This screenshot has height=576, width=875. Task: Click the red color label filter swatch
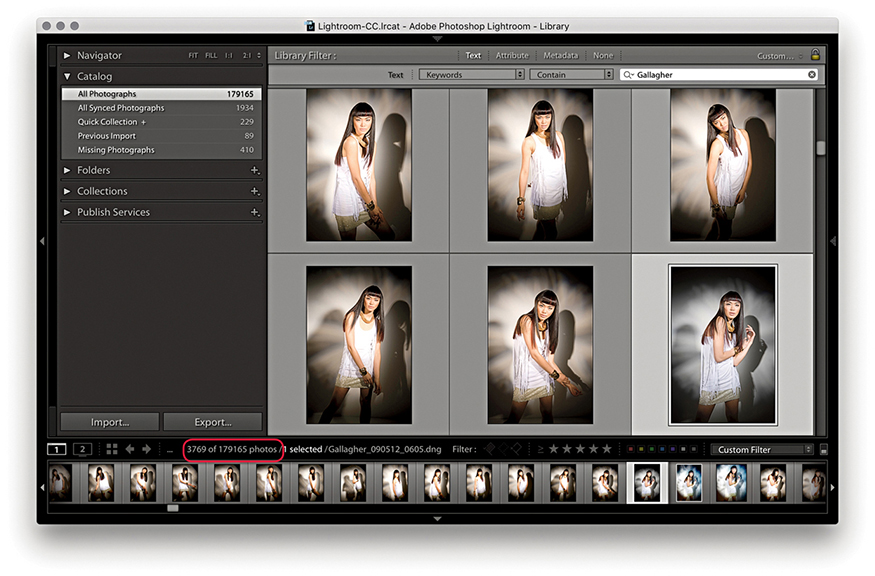[x=629, y=450]
